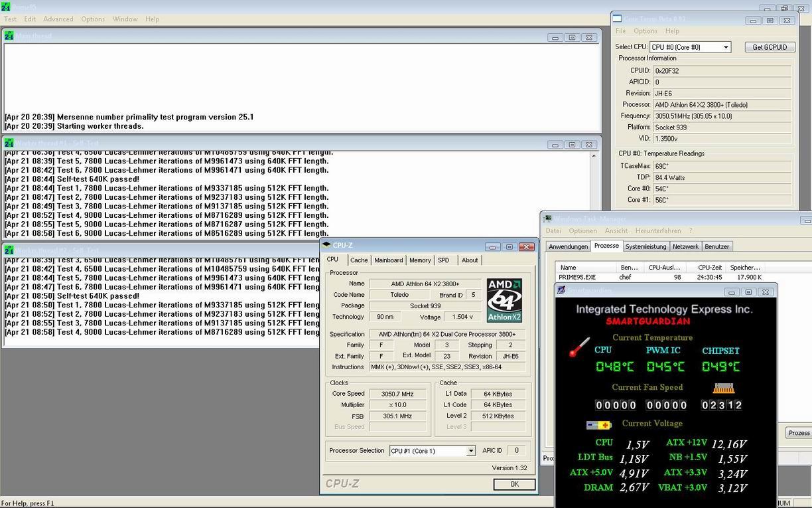Click the Get GCPUID button
The width and height of the screenshot is (812, 508).
tap(770, 47)
